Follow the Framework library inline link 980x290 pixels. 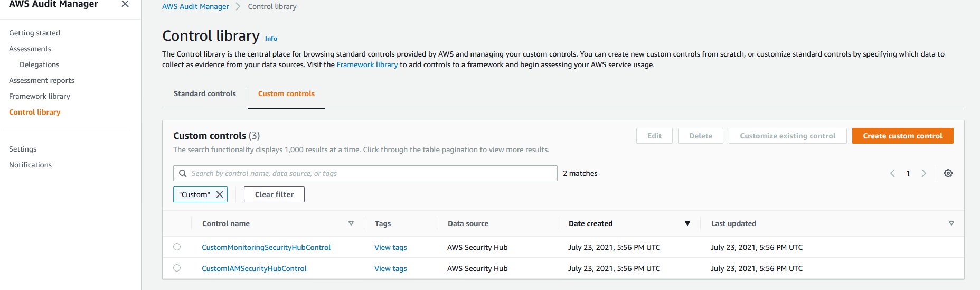(367, 64)
